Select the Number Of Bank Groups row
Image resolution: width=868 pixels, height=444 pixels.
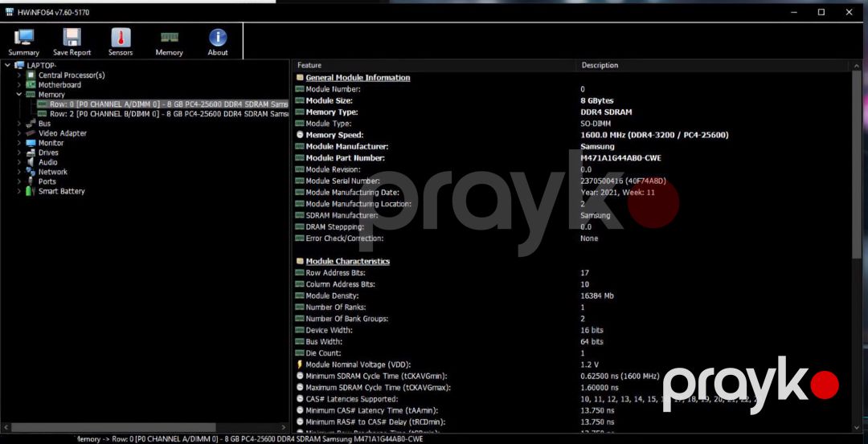coord(572,319)
